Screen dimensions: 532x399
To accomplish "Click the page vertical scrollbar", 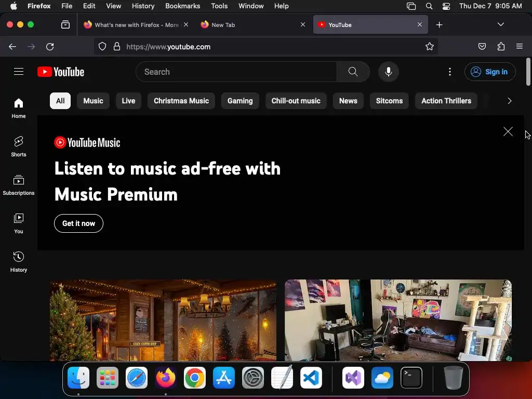I will click(x=528, y=72).
